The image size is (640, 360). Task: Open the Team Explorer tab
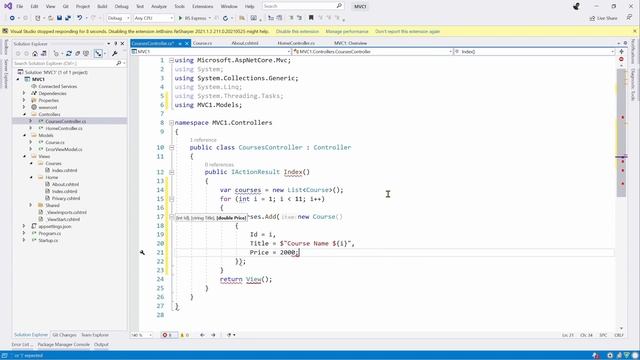pos(95,335)
